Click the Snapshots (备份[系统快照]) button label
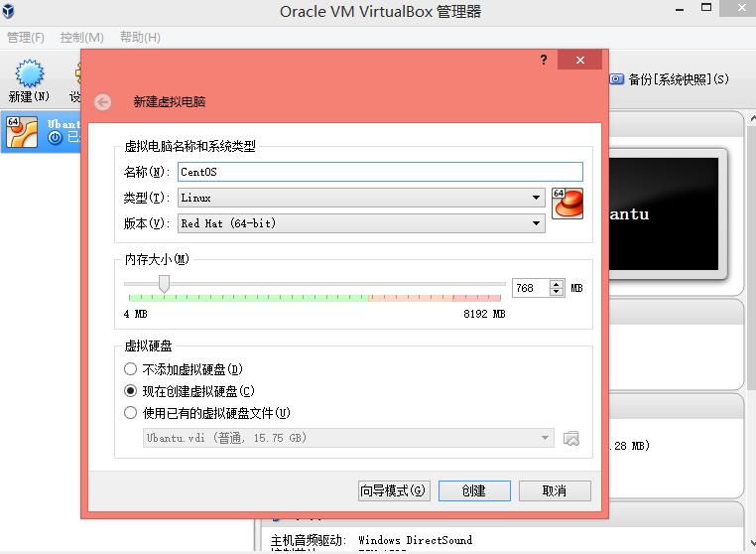 679,79
